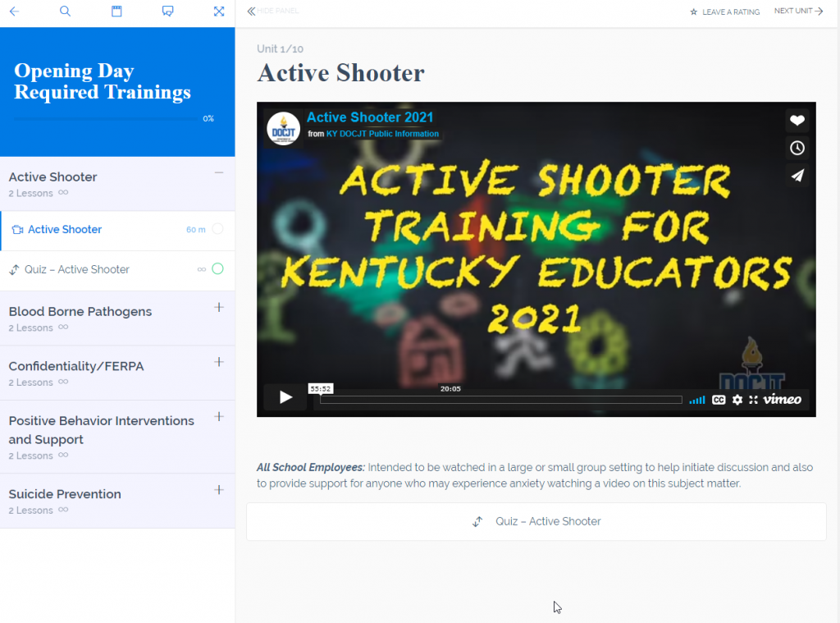Expand the Blood Borne Pathogens section
The image size is (840, 623).
(219, 307)
